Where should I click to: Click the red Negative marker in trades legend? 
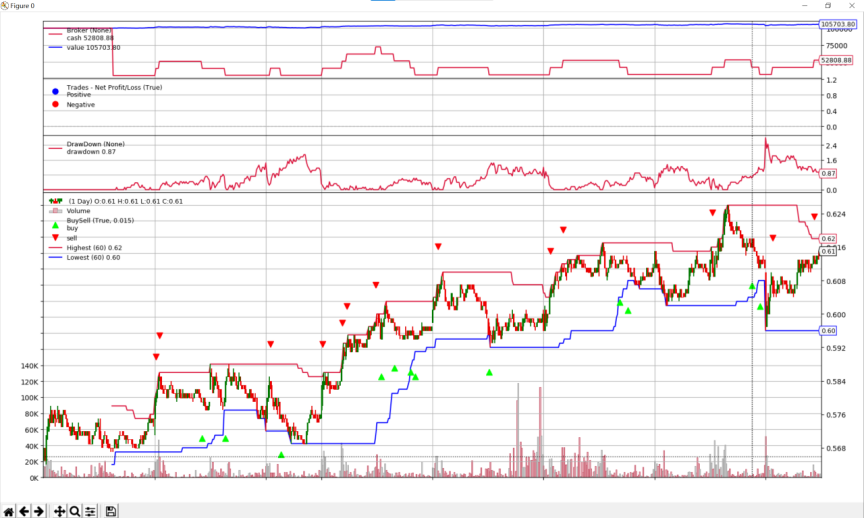pyautogui.click(x=55, y=104)
